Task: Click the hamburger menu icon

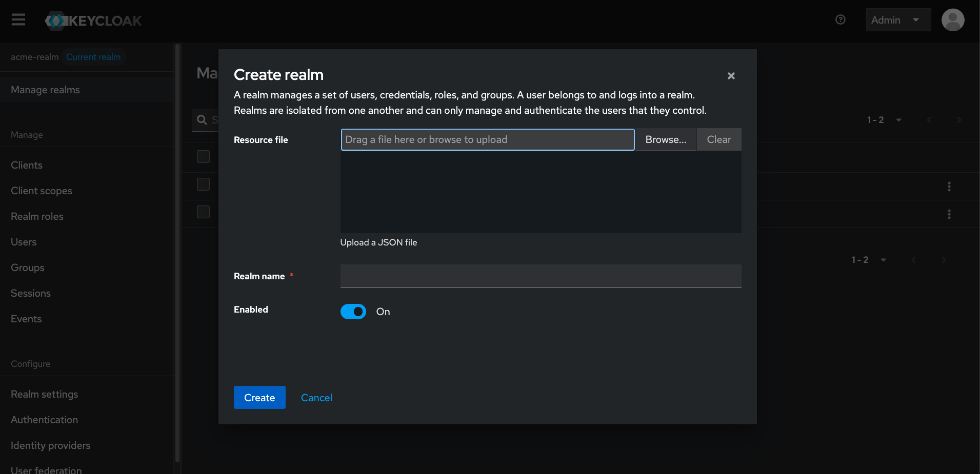Action: click(x=18, y=20)
